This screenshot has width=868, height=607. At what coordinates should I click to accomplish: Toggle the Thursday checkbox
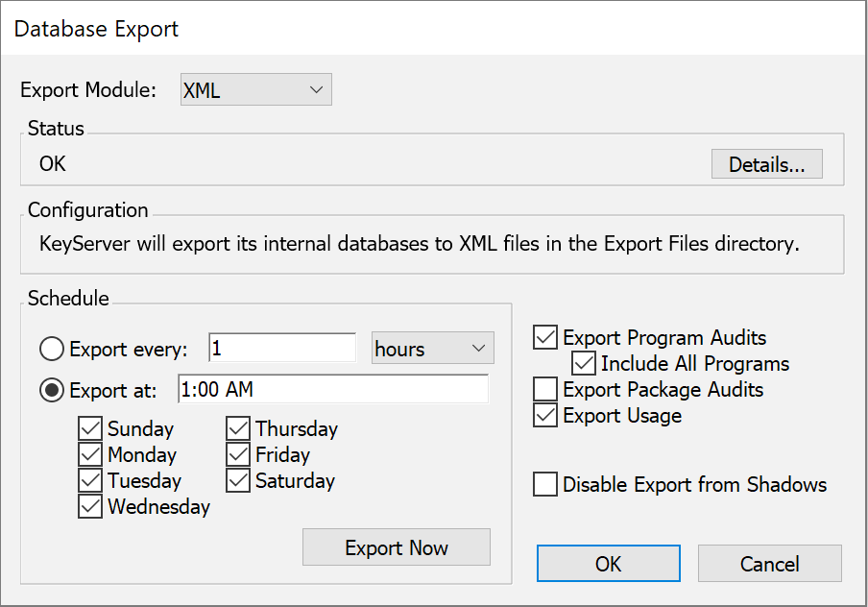239,428
